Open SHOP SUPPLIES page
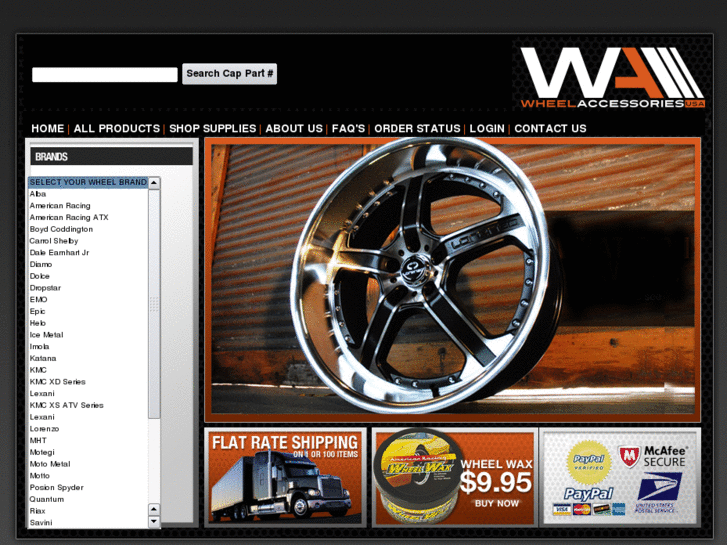The height and width of the screenshot is (545, 727). [x=212, y=128]
